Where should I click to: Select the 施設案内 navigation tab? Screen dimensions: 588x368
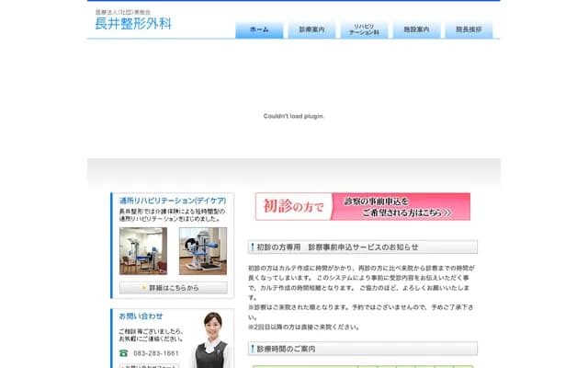[416, 29]
